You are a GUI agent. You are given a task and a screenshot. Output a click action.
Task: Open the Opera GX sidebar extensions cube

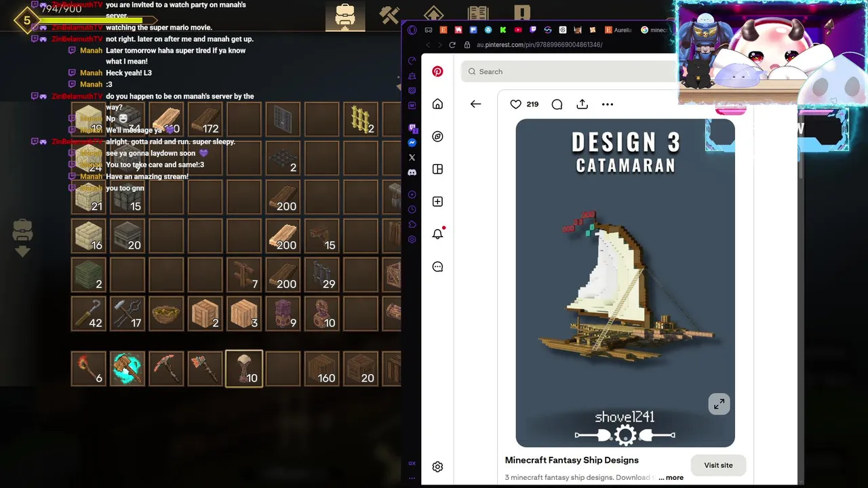pyautogui.click(x=412, y=224)
